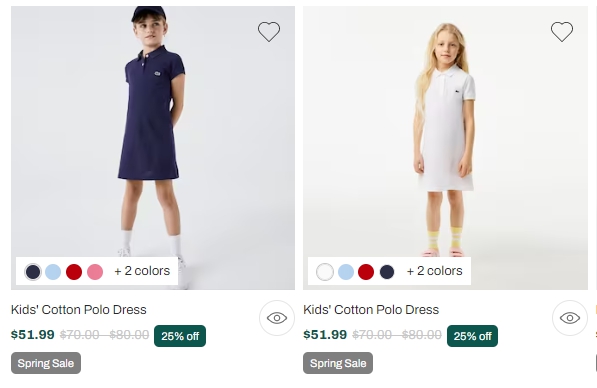
Task: Open quick view for navy polo dress
Action: [x=277, y=318]
